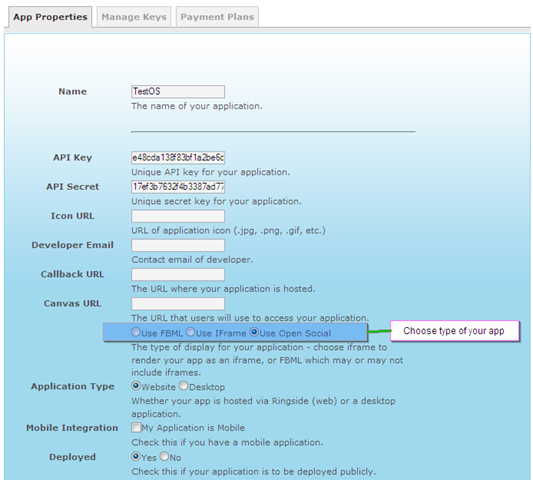
Task: Click the Developer Email field
Action: pyautogui.click(x=178, y=245)
